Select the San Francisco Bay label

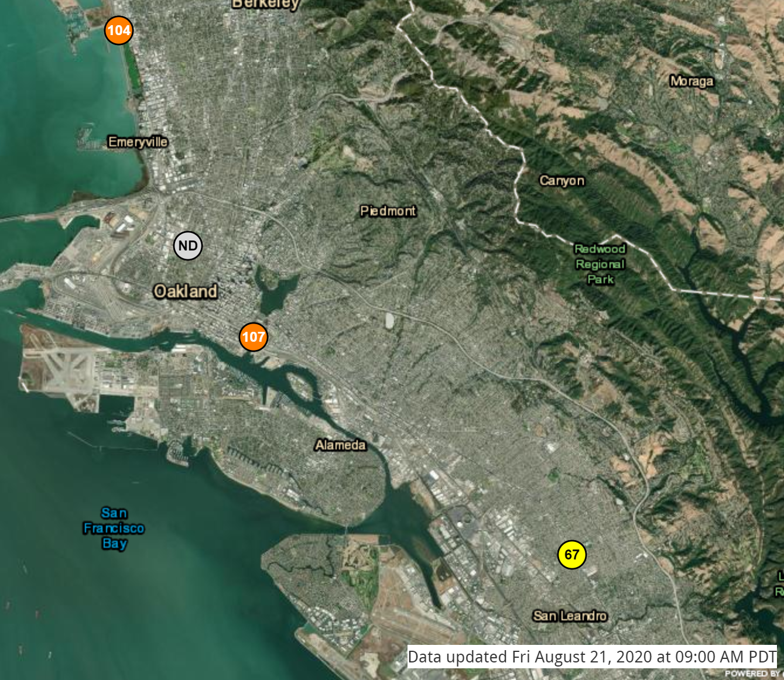114,528
